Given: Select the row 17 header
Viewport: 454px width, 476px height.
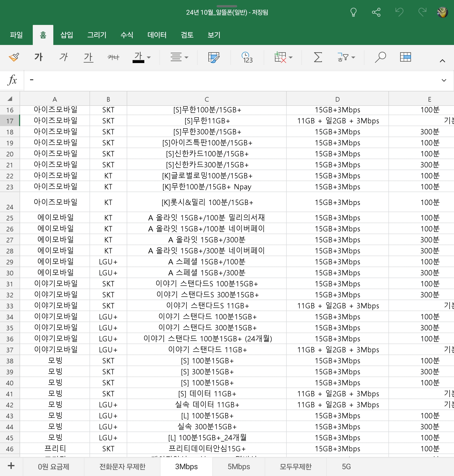Looking at the screenshot, I should [10, 121].
